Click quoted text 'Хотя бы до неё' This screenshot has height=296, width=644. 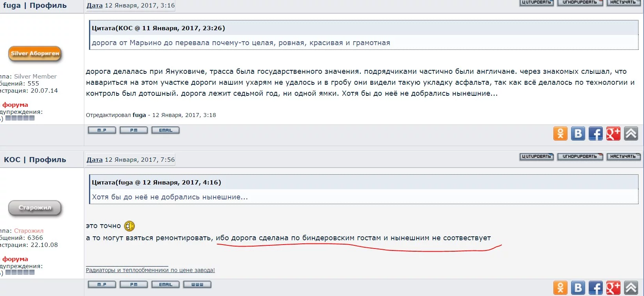click(x=170, y=197)
